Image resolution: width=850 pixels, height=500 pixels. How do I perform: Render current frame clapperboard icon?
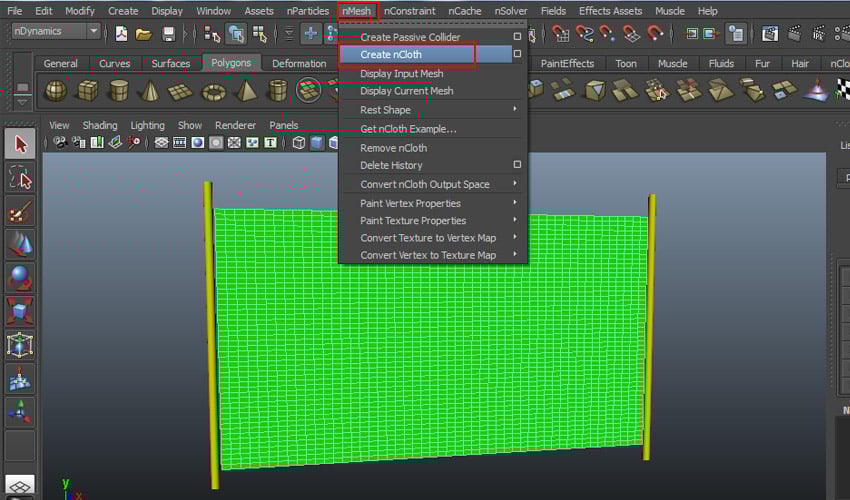point(794,34)
